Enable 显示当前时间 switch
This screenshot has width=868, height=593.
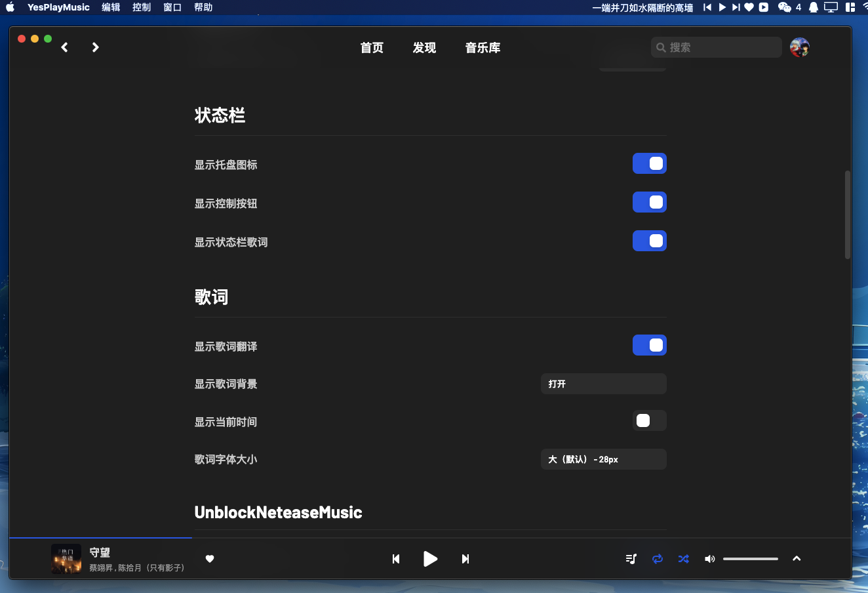(x=650, y=420)
